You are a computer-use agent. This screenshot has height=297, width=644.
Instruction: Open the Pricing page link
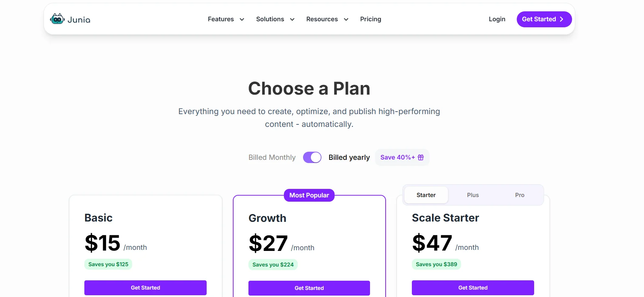coord(370,19)
